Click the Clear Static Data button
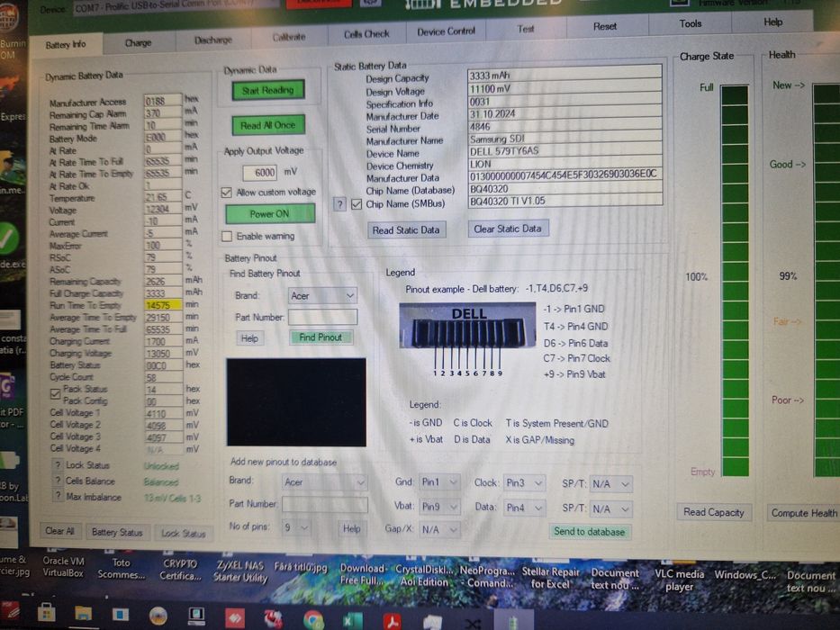 pos(507,229)
